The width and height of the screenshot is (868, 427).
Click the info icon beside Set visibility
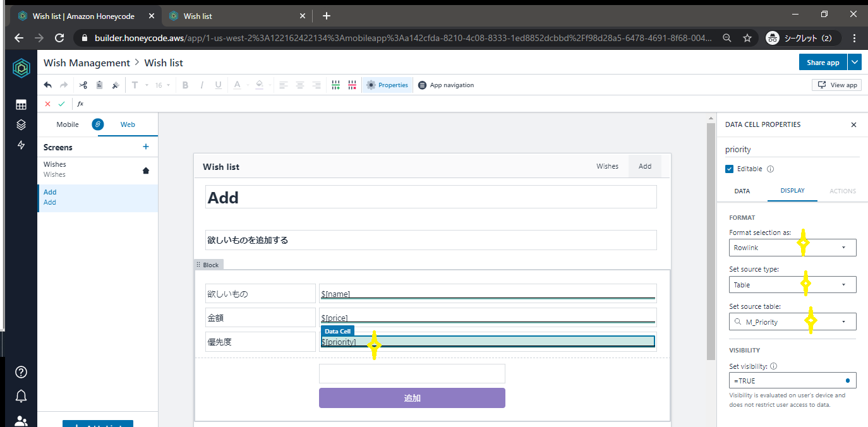tap(774, 366)
